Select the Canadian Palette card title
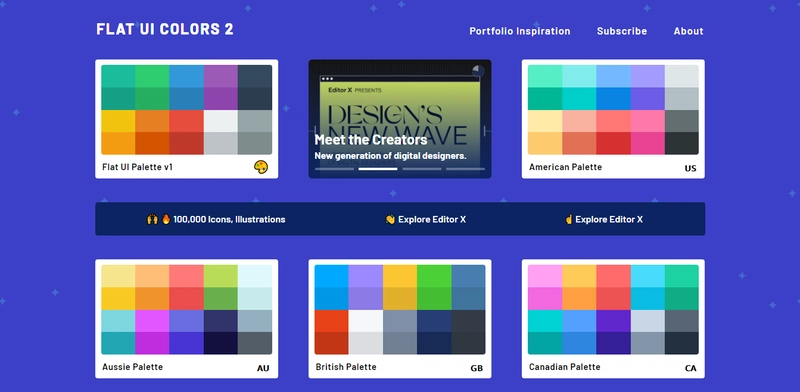800x392 pixels. 564,367
